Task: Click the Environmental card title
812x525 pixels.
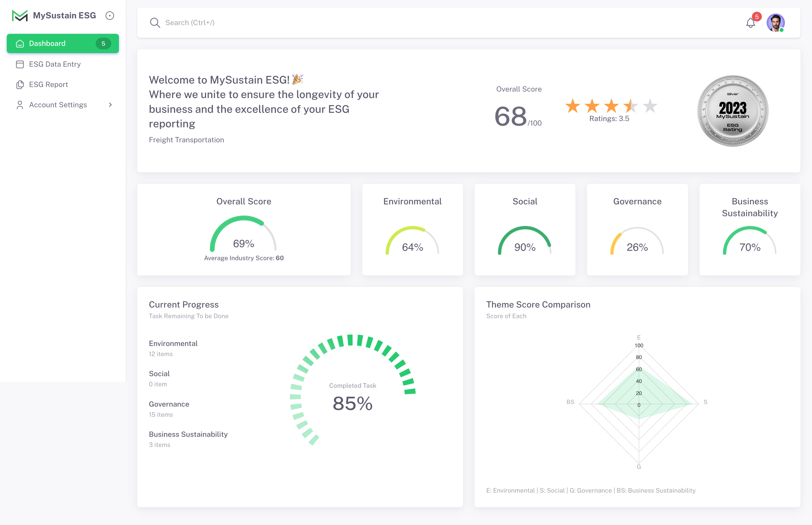Action: (412, 201)
